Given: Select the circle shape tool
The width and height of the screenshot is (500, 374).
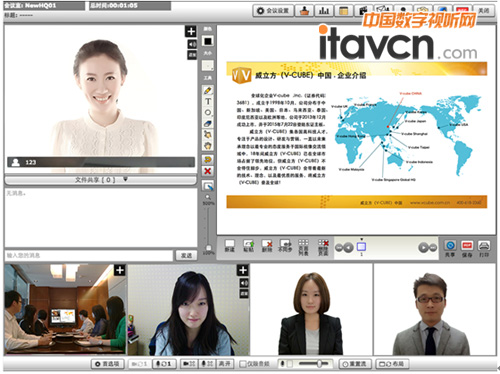Looking at the screenshot, I should 208,112.
